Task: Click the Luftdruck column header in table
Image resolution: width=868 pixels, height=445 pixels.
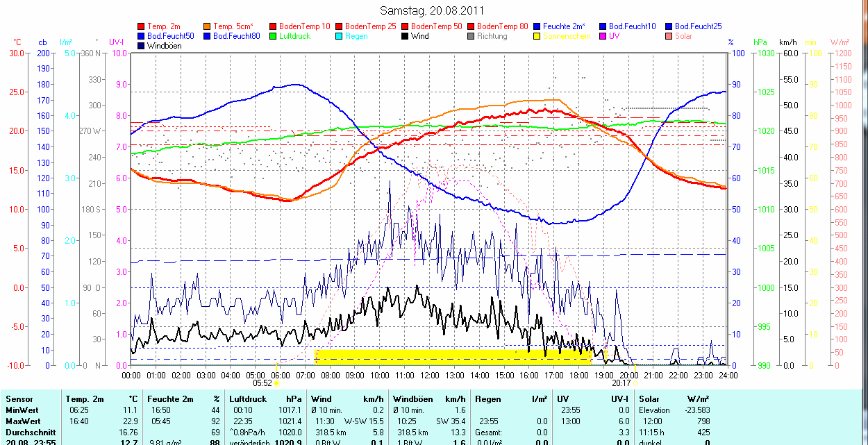Action: coord(248,399)
